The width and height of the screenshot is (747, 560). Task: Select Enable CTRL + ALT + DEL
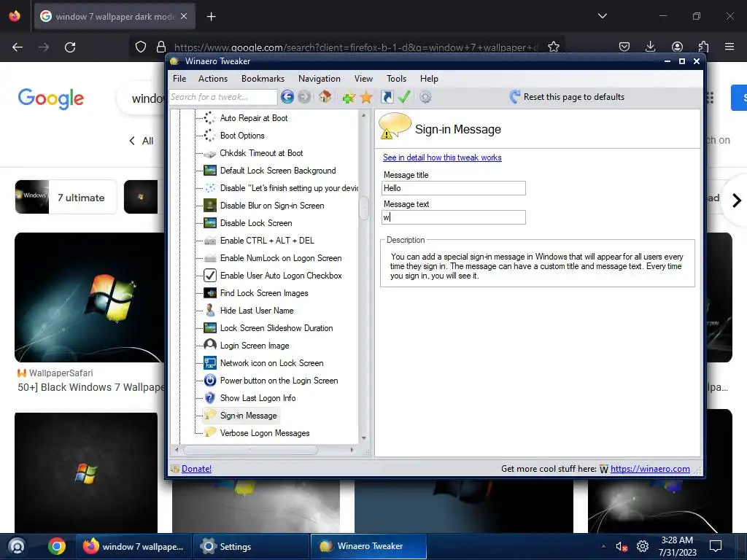[x=267, y=241]
